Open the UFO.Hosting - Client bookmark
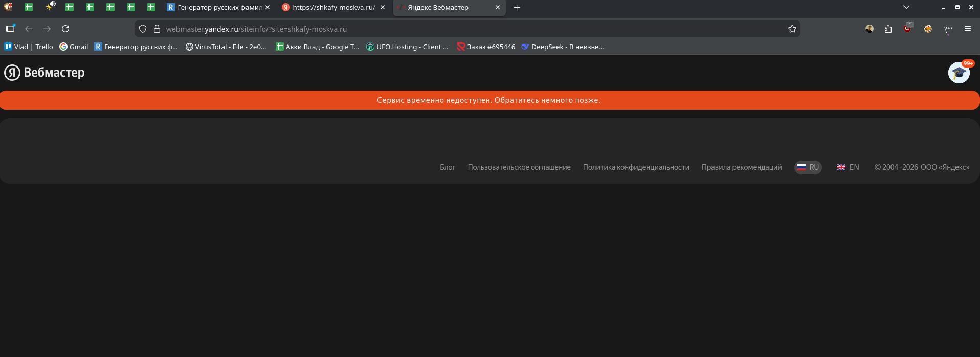The image size is (980, 357). pos(407,47)
